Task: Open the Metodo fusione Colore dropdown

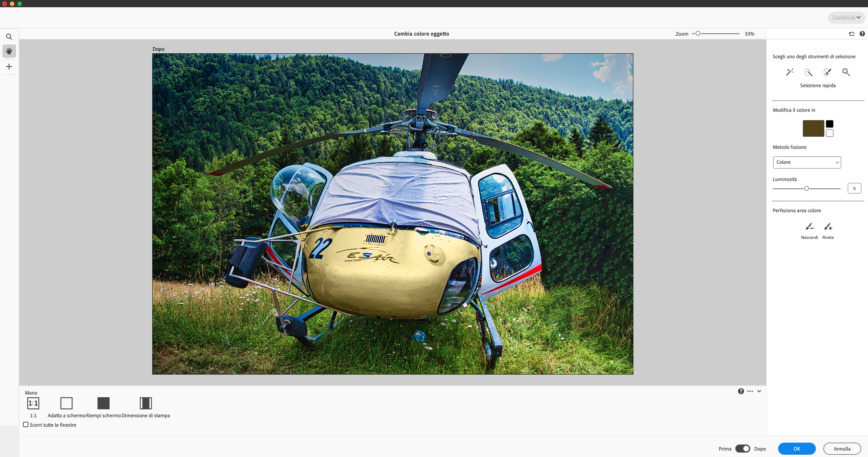Action: tap(807, 162)
